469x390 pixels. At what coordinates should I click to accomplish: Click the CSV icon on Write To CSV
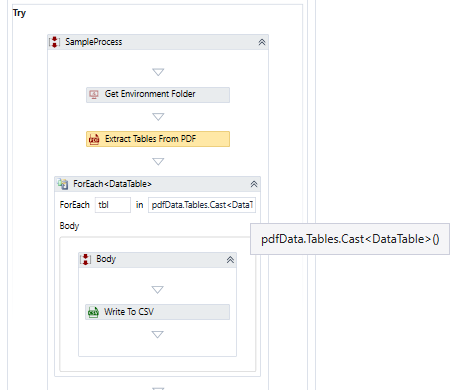point(93,312)
